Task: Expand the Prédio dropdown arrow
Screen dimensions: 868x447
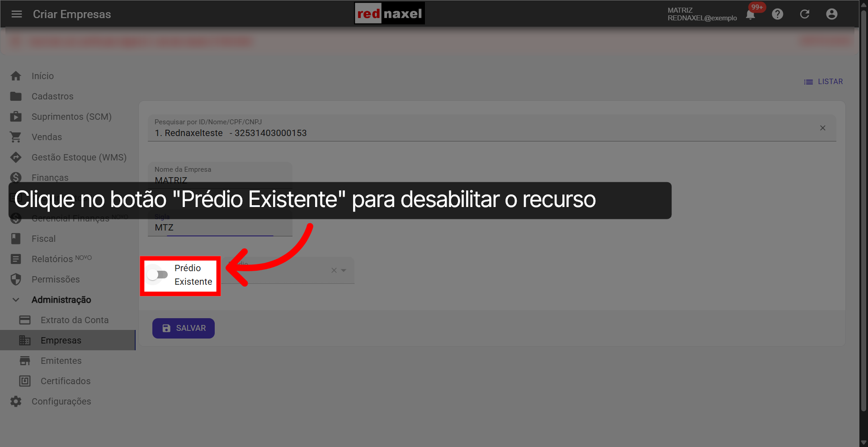Action: pos(344,270)
